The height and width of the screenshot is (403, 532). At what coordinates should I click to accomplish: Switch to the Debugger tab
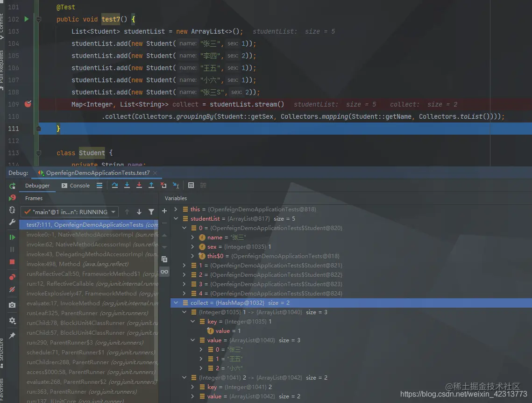tap(37, 186)
